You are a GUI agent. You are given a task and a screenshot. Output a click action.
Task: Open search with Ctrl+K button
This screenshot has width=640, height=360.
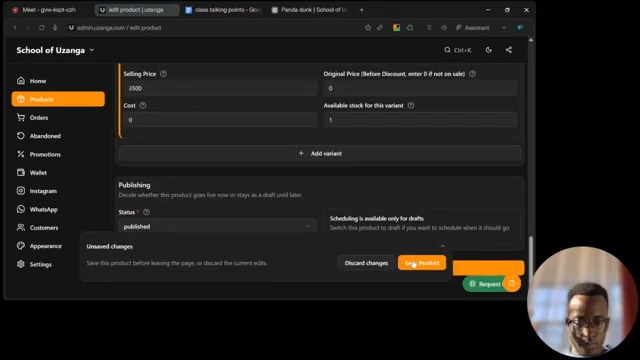pos(458,50)
